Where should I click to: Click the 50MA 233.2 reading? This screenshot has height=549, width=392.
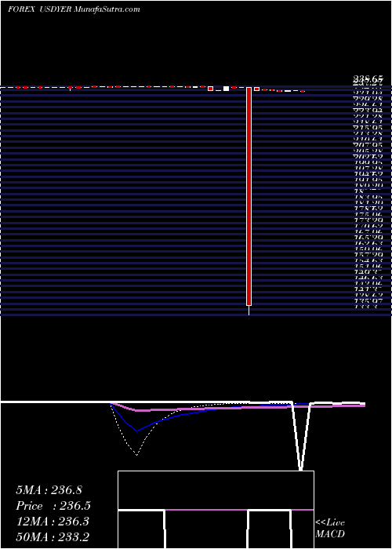(x=53, y=537)
